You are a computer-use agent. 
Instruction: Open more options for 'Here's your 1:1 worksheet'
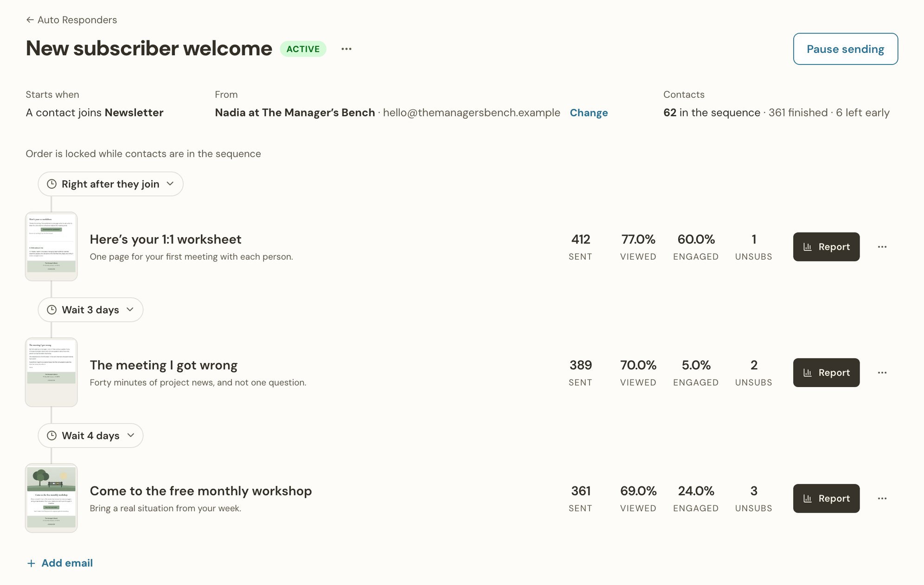tap(882, 247)
